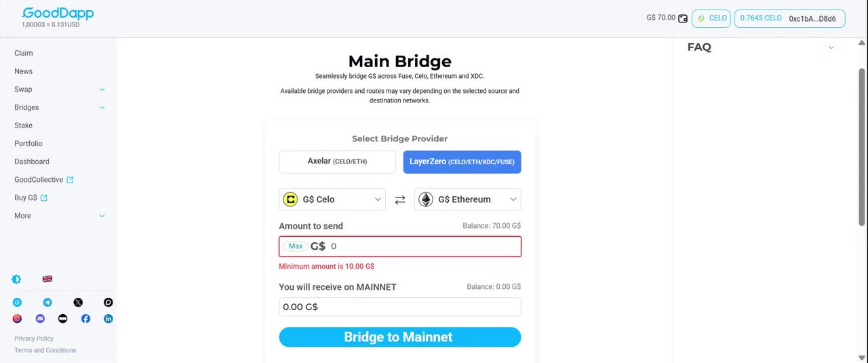Select Axelar bridge provider option

[337, 161]
